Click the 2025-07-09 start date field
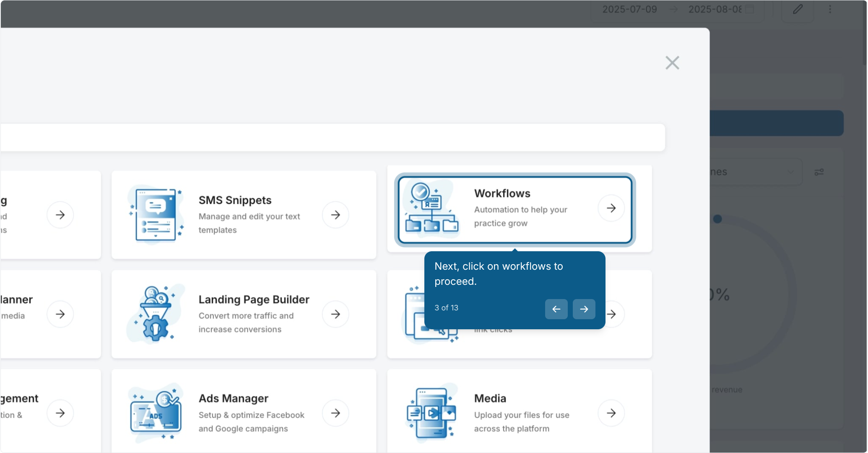The image size is (868, 453). pos(629,9)
